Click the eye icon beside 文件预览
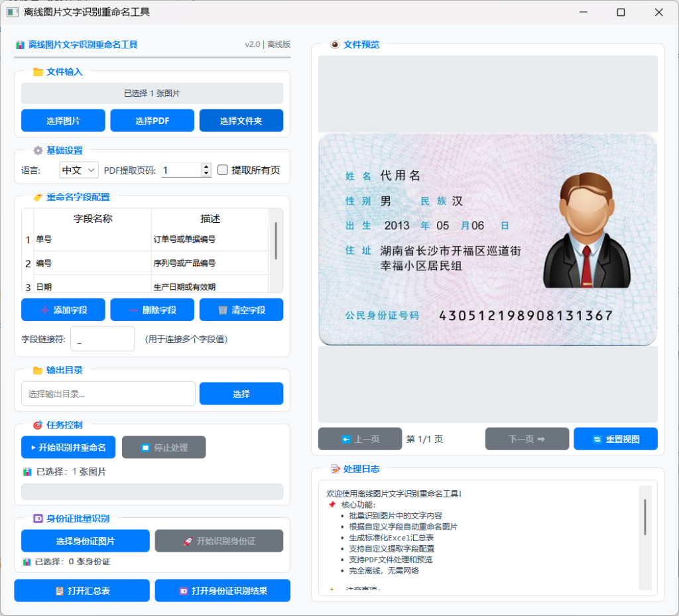 pos(335,44)
